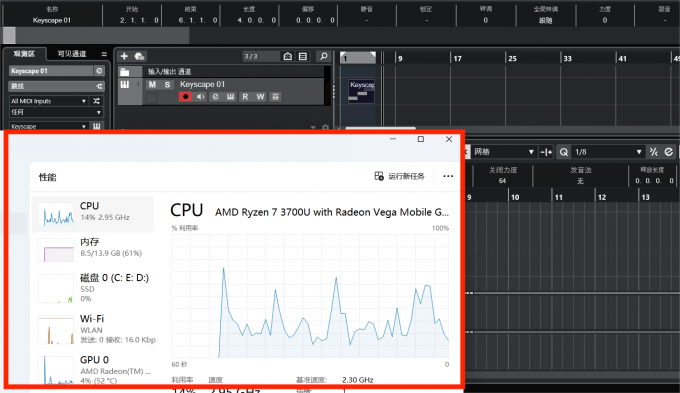The image size is (680, 393).
Task: Click the 开始 value 2. 1. 1. 0
Action: (139, 20)
